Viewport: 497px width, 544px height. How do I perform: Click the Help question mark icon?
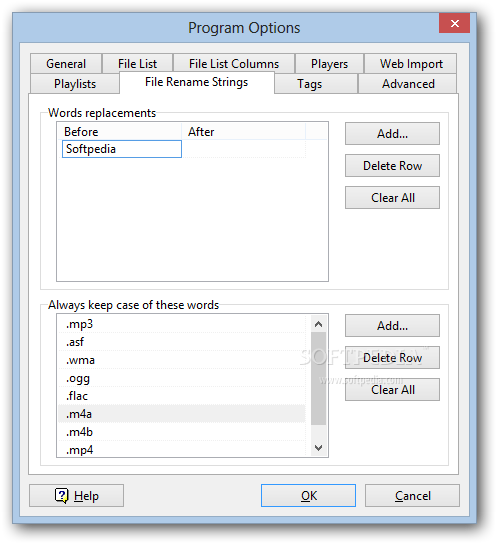[x=62, y=495]
